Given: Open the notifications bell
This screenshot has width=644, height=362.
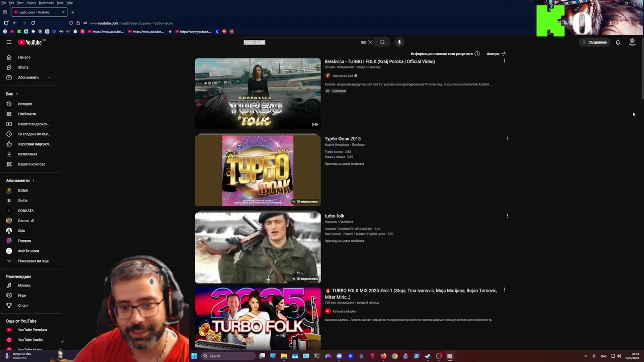Looking at the screenshot, I should coord(618,42).
